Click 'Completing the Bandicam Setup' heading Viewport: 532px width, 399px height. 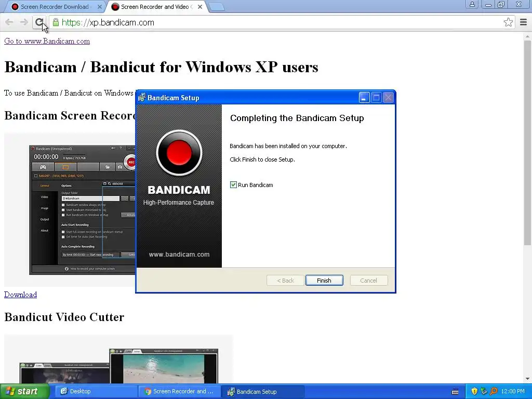click(297, 118)
